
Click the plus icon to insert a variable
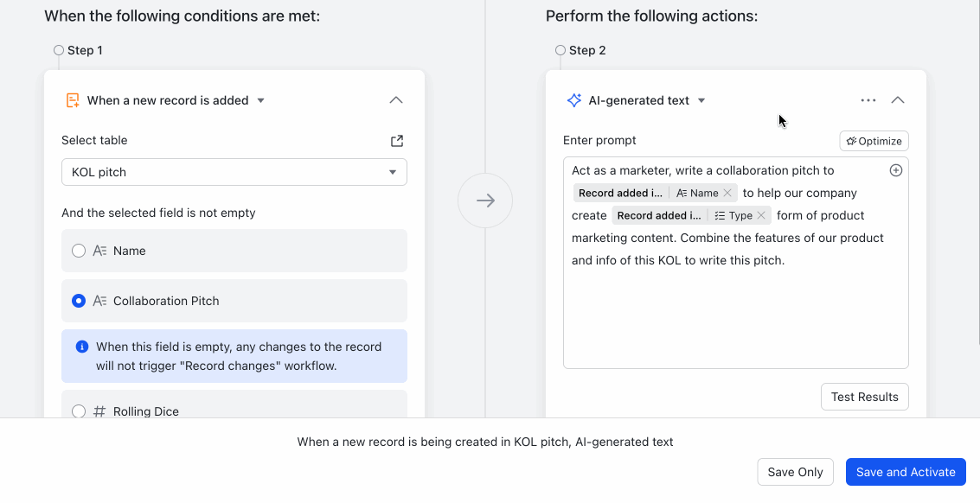point(895,170)
